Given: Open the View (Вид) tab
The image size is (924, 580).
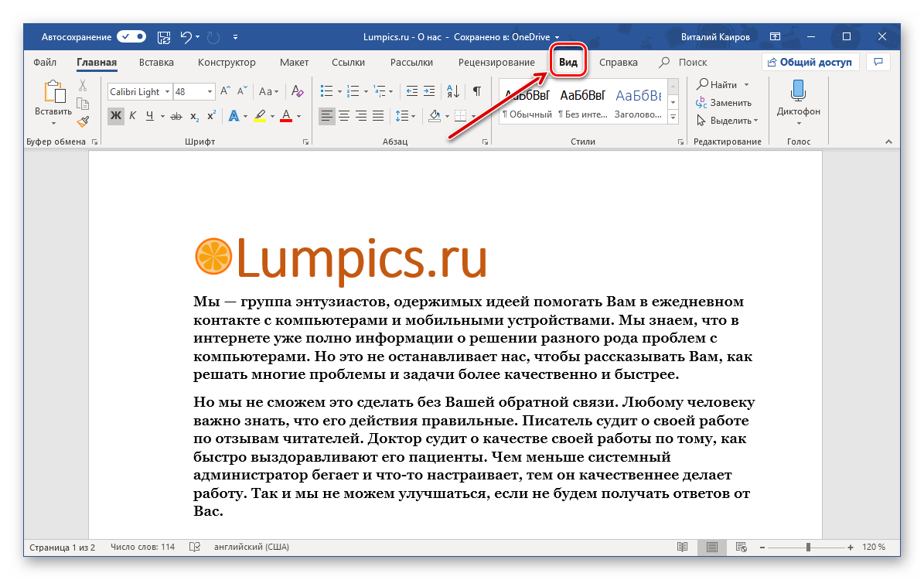Looking at the screenshot, I should [x=568, y=62].
